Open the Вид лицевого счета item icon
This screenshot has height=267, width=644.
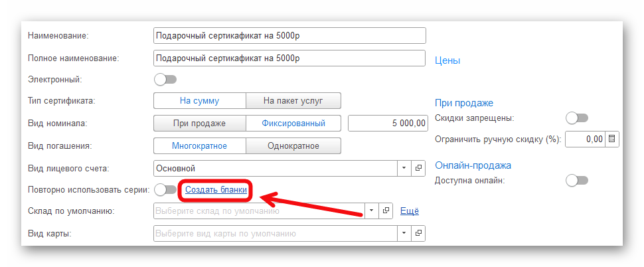coord(418,168)
